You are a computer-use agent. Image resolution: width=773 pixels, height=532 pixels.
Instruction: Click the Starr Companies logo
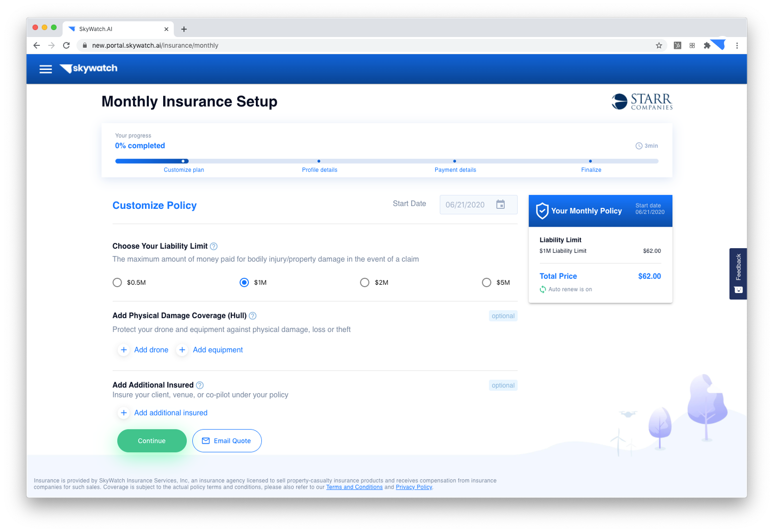(642, 101)
